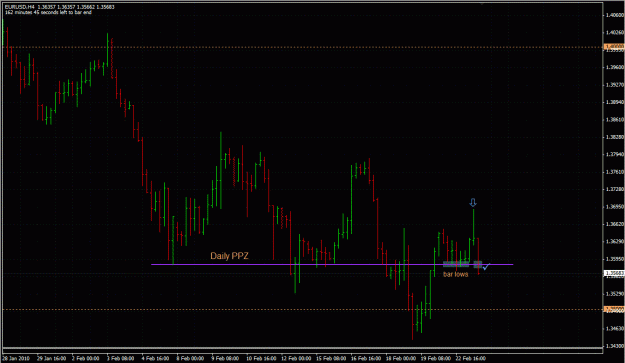Click the 1.34630 price axis label
Image resolution: width=625 pixels, height=363 pixels.
click(x=615, y=329)
